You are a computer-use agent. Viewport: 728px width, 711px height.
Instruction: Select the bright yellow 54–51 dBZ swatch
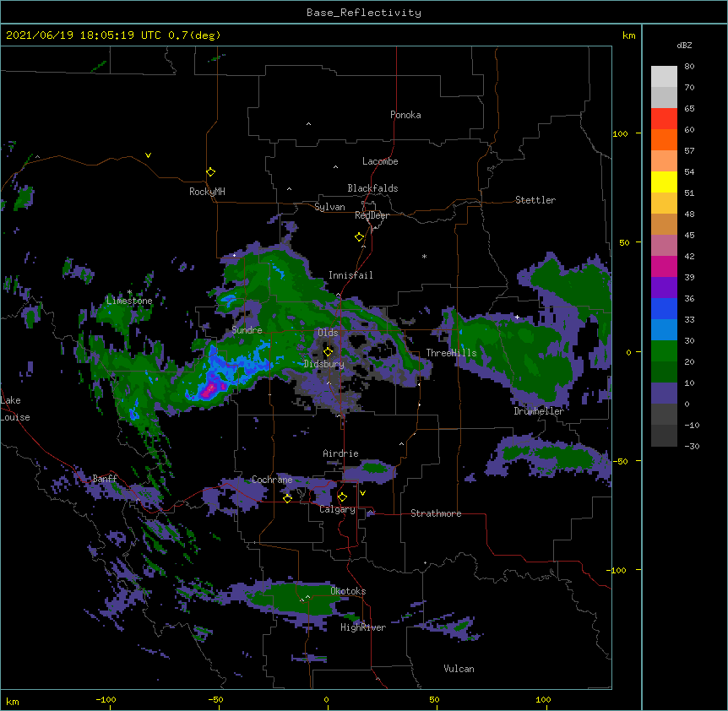[x=664, y=182]
